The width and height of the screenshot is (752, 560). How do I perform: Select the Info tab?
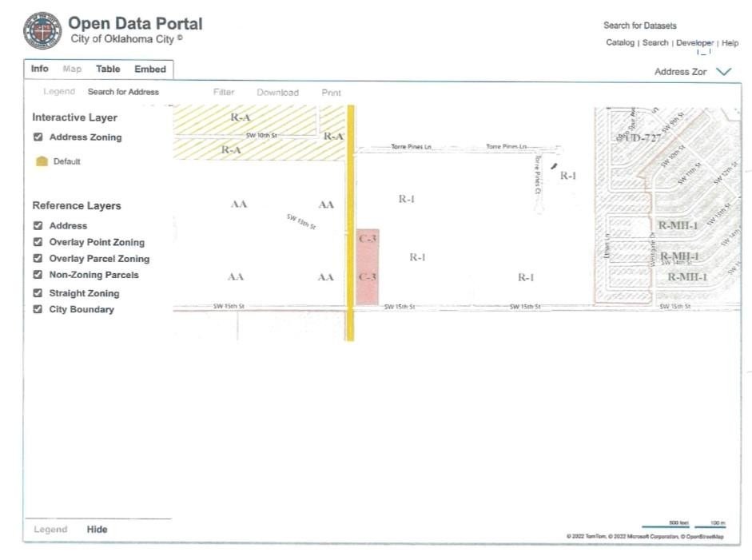[x=39, y=70]
